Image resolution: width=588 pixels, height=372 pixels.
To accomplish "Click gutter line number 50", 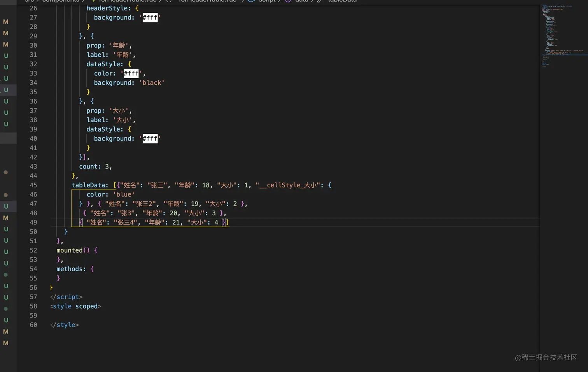I will (33, 232).
